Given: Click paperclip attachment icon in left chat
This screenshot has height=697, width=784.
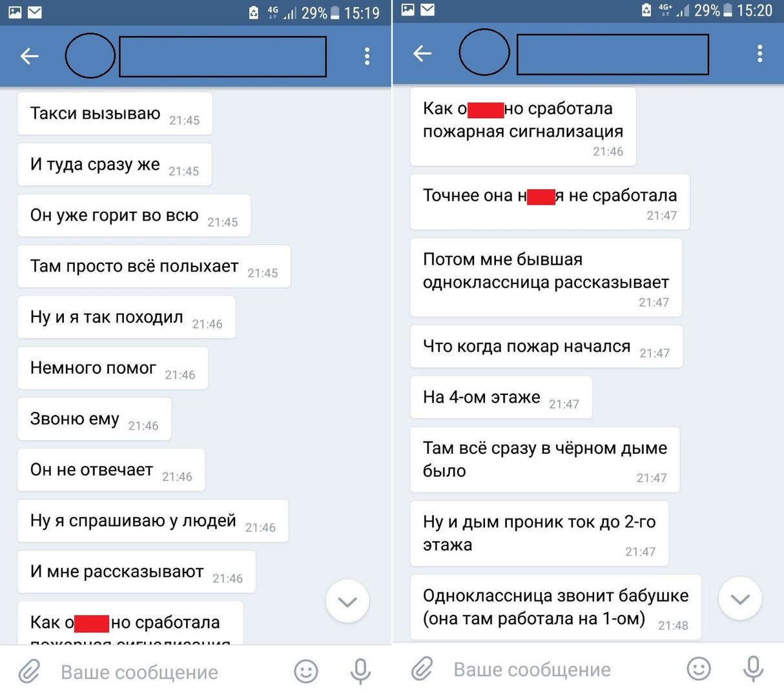Looking at the screenshot, I should coord(29,672).
